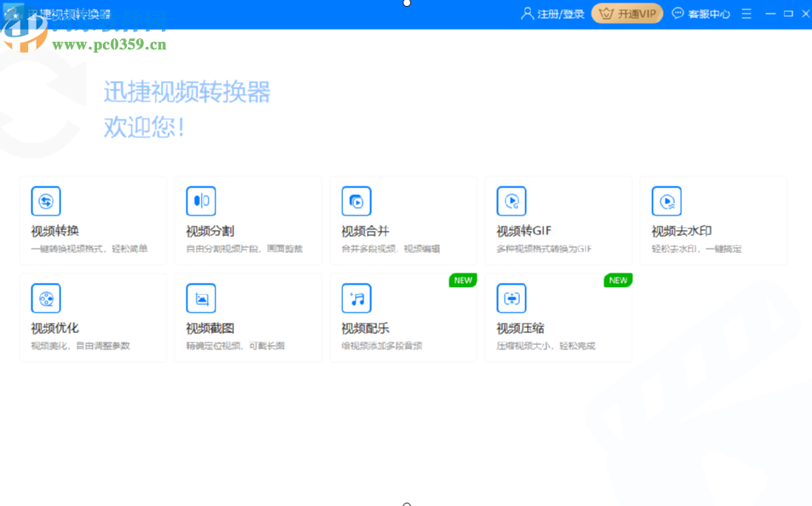812x506 pixels.
Task: Click description 压缩视频大小，轻松完成
Action: [x=546, y=346]
